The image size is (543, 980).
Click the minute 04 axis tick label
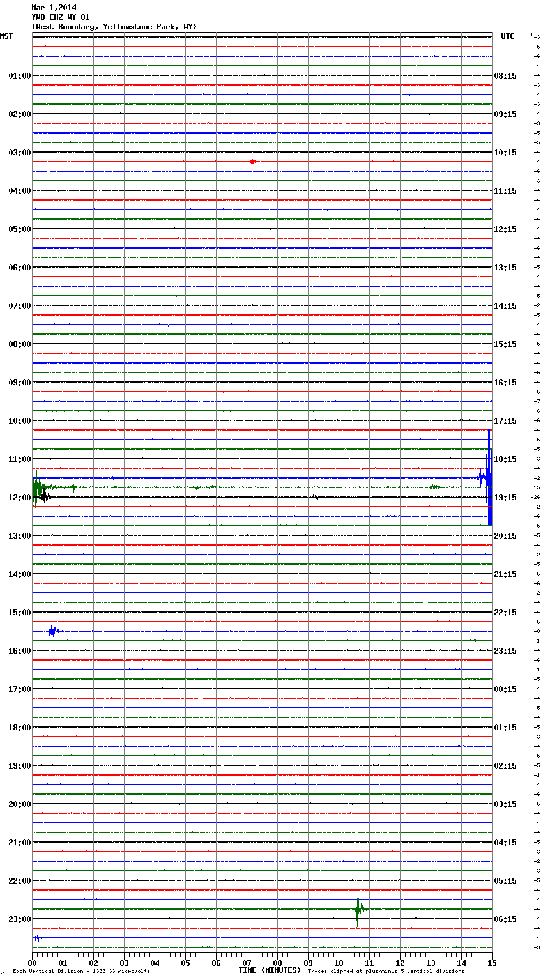155,963
